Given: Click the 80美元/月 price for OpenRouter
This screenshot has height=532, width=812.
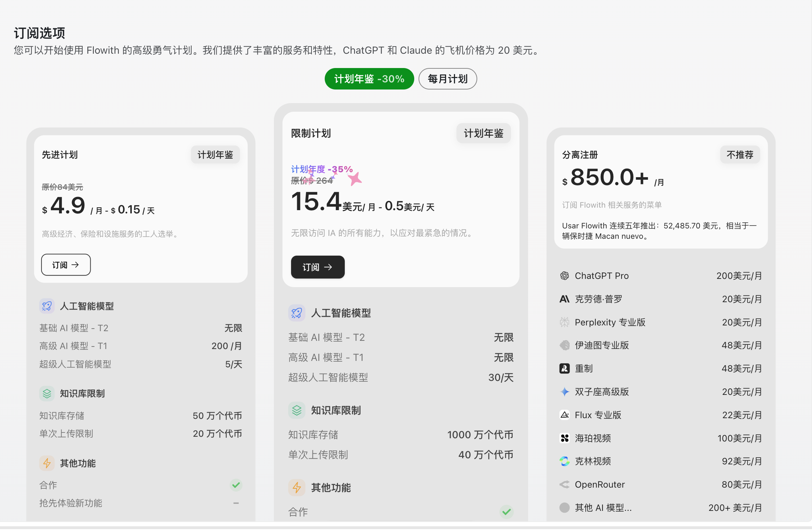Looking at the screenshot, I should 741,484.
